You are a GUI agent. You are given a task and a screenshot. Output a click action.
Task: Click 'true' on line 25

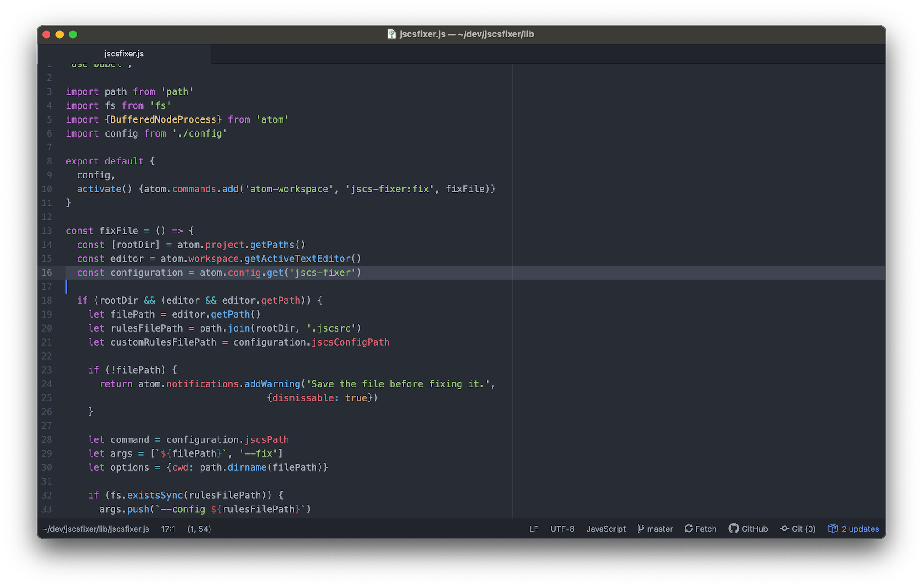click(x=356, y=398)
